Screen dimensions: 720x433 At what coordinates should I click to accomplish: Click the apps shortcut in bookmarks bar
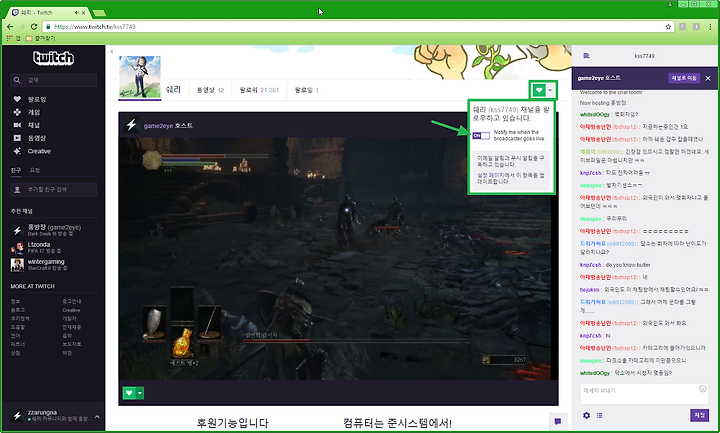(x=13, y=38)
